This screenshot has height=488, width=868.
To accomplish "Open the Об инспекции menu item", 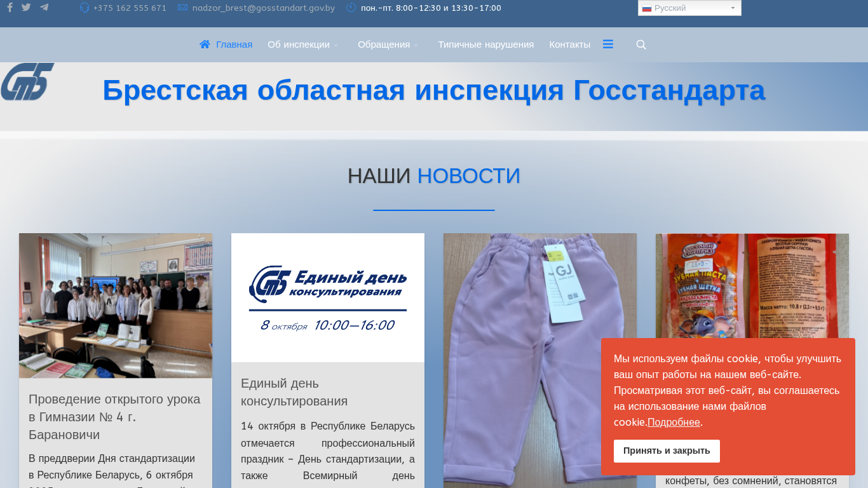I will pos(299,44).
